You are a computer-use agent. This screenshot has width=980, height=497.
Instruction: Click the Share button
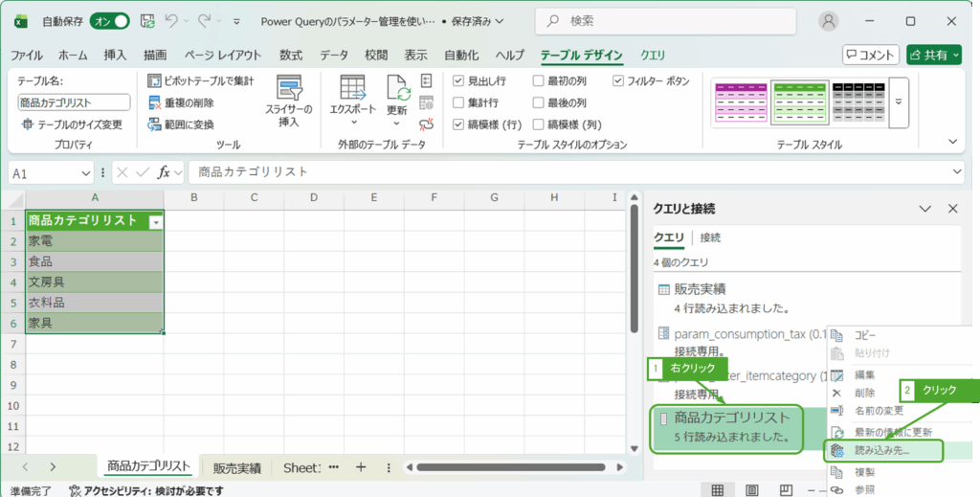pyautogui.click(x=933, y=55)
